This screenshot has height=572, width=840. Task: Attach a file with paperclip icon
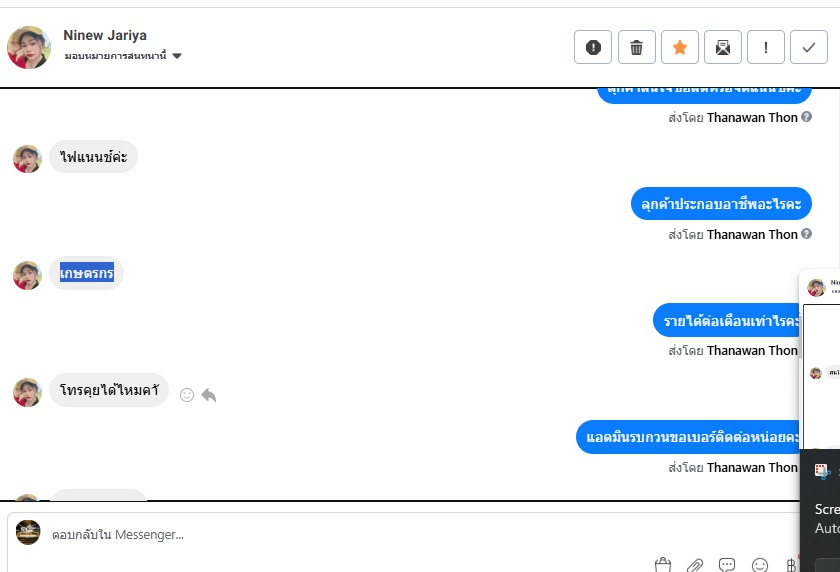coord(695,565)
